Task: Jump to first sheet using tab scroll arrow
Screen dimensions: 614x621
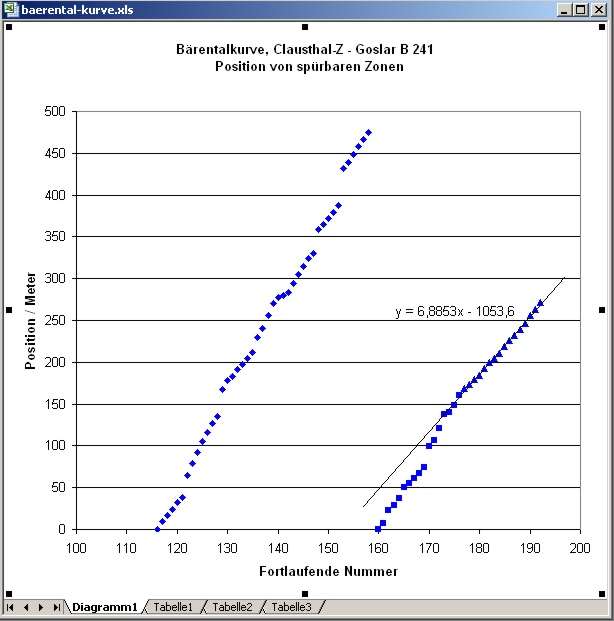Action: pos(11,607)
